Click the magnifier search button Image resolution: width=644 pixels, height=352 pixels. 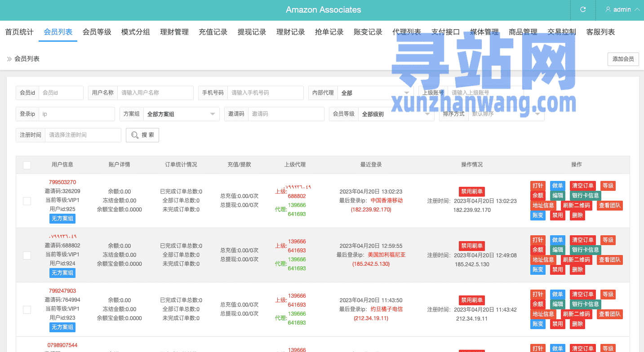pyautogui.click(x=142, y=135)
